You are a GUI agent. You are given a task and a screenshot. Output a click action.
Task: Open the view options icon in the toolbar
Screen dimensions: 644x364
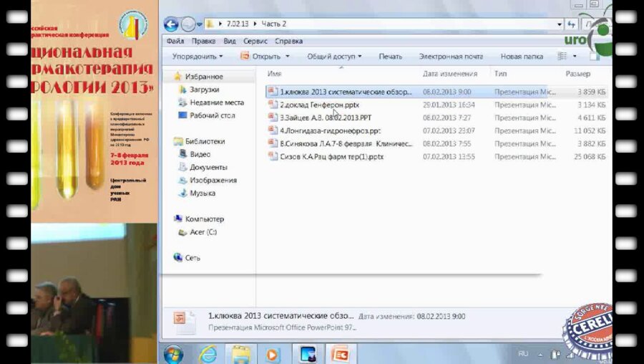[x=562, y=56]
